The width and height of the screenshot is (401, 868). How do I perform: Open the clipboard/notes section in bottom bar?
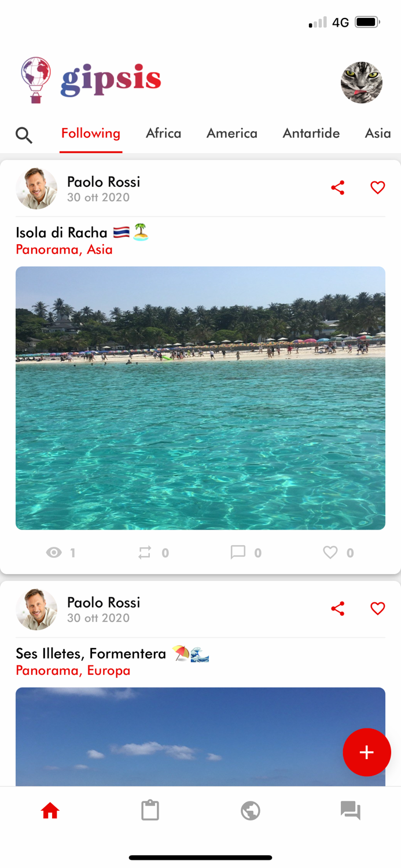150,810
